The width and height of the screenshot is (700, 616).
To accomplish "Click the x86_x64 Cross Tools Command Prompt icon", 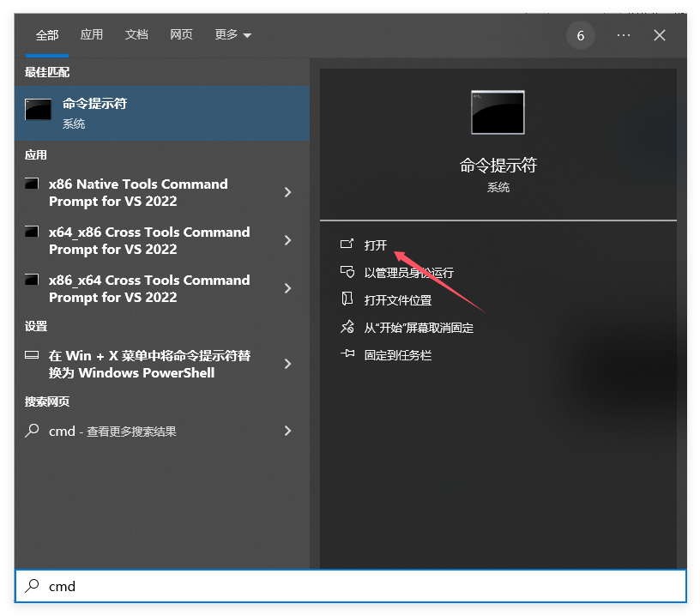I will coord(32,281).
